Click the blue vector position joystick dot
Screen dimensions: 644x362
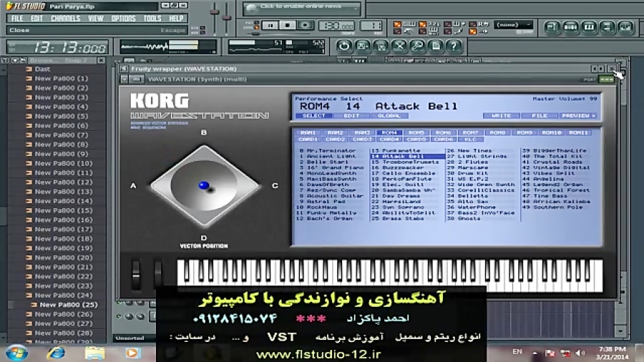tap(204, 185)
